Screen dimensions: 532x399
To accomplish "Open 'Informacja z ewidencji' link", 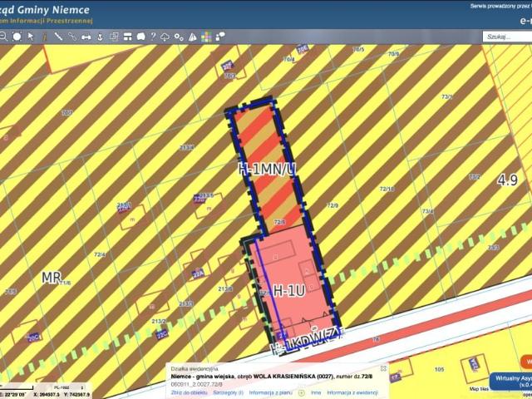I will click(352, 392).
